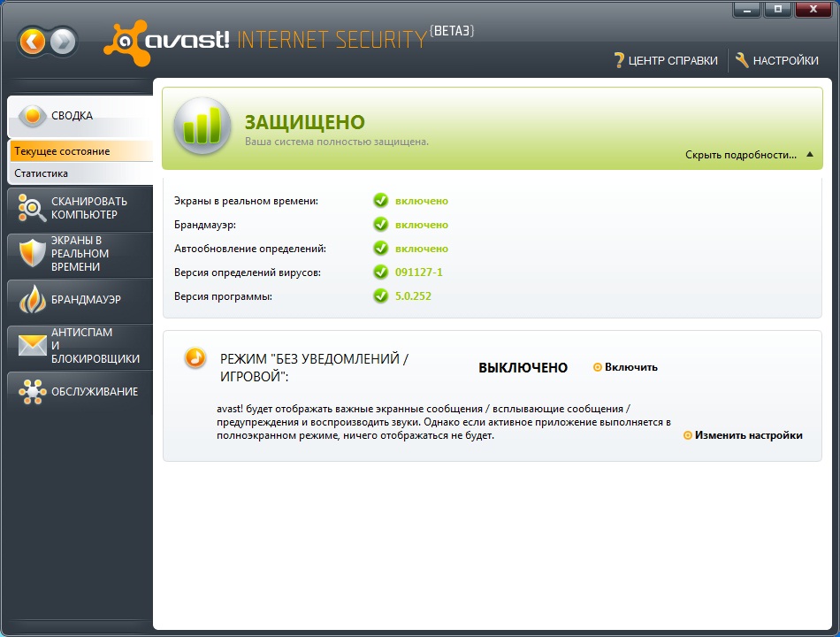Image resolution: width=840 pixels, height=637 pixels.
Task: Click green check beside virus definitions version
Action: click(381, 272)
